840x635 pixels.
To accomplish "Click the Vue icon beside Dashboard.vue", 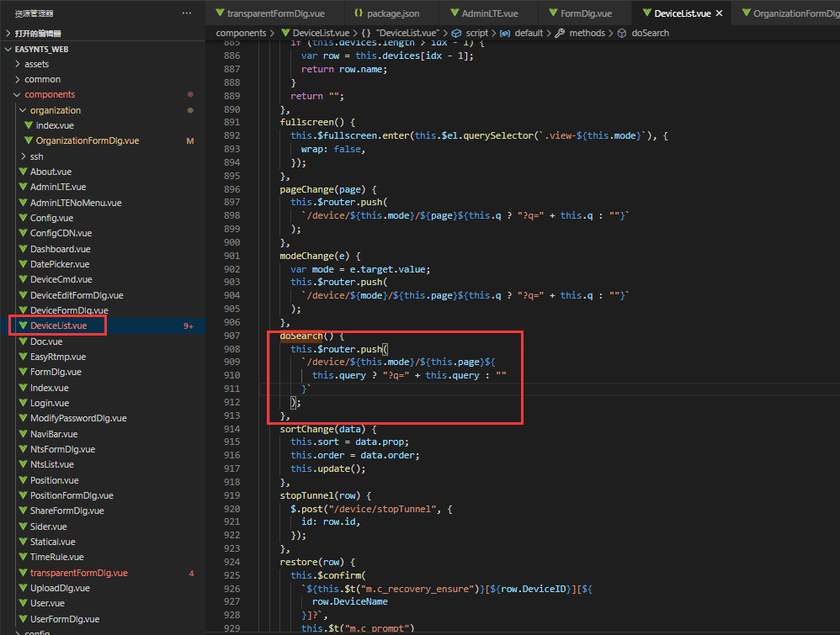I will 23,249.
